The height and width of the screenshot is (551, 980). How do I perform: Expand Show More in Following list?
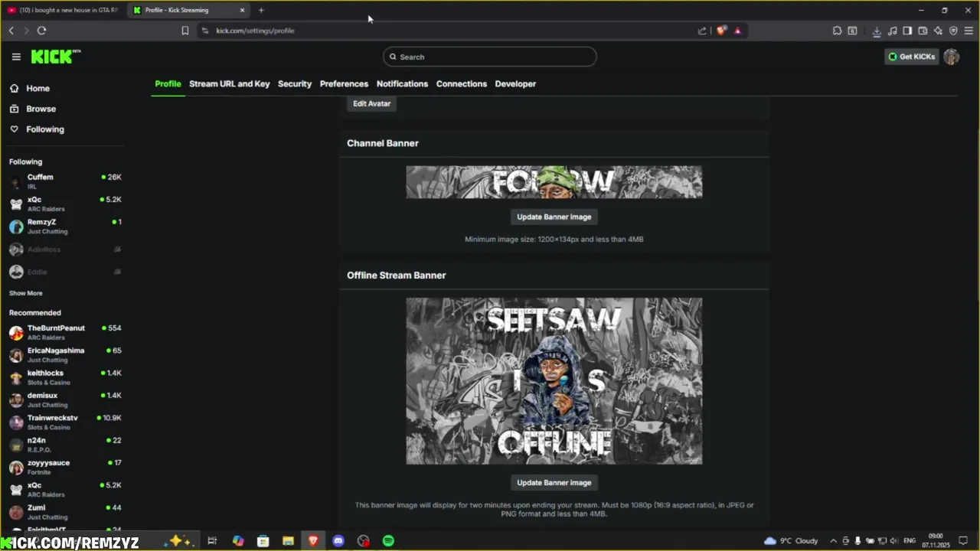tap(26, 293)
